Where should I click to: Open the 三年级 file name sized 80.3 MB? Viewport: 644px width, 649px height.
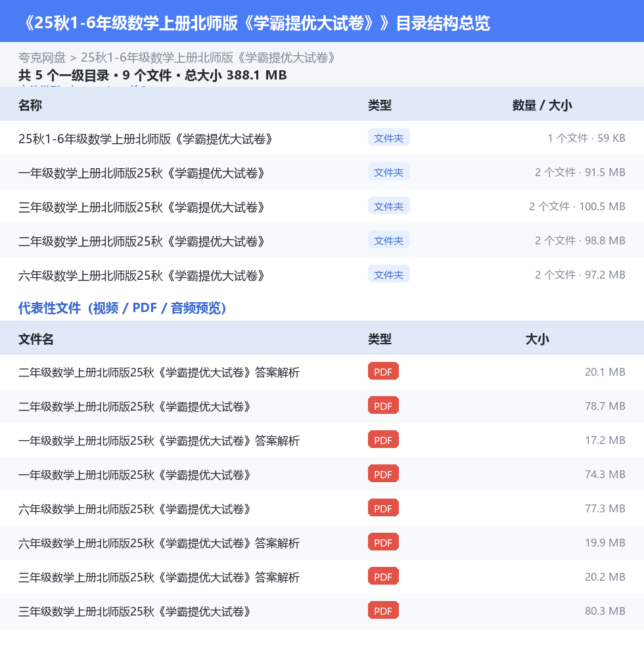[x=135, y=612]
